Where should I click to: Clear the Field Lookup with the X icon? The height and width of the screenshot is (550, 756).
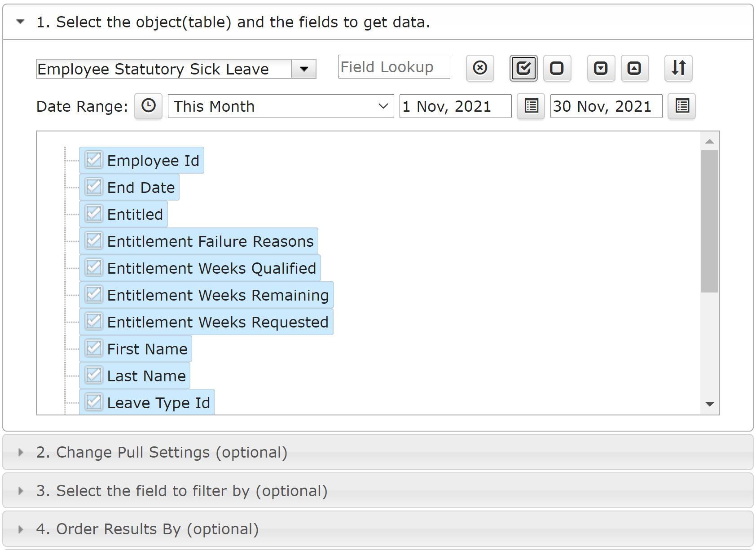coord(480,68)
